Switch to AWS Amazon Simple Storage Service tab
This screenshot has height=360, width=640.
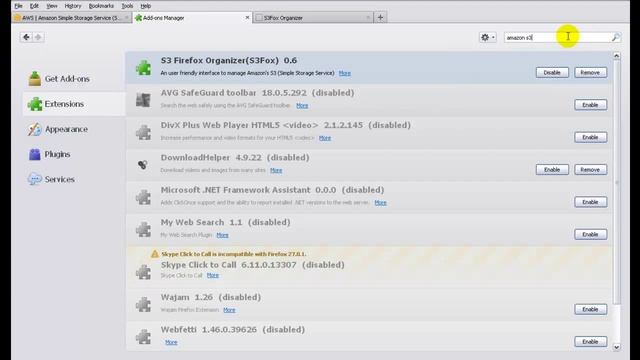pos(71,18)
